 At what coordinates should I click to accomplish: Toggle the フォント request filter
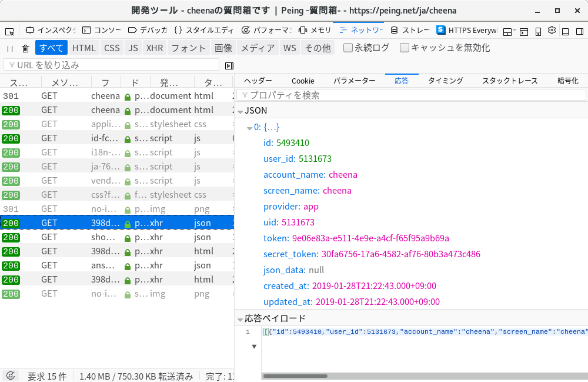(x=189, y=48)
